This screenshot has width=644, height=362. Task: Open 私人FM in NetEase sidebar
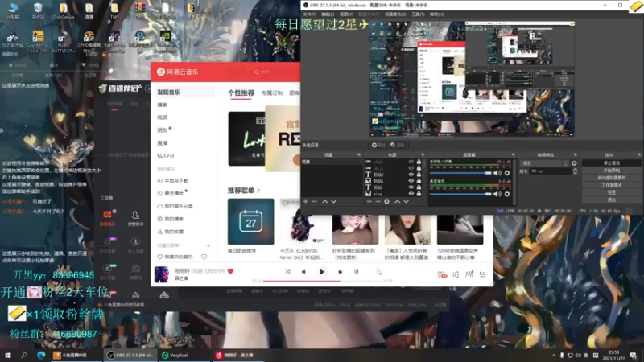coord(166,155)
